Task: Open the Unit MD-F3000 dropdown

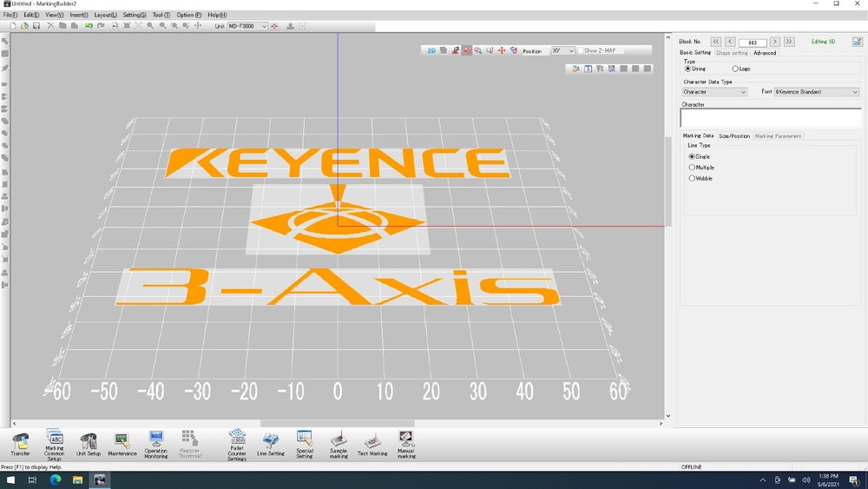Action: tap(247, 26)
